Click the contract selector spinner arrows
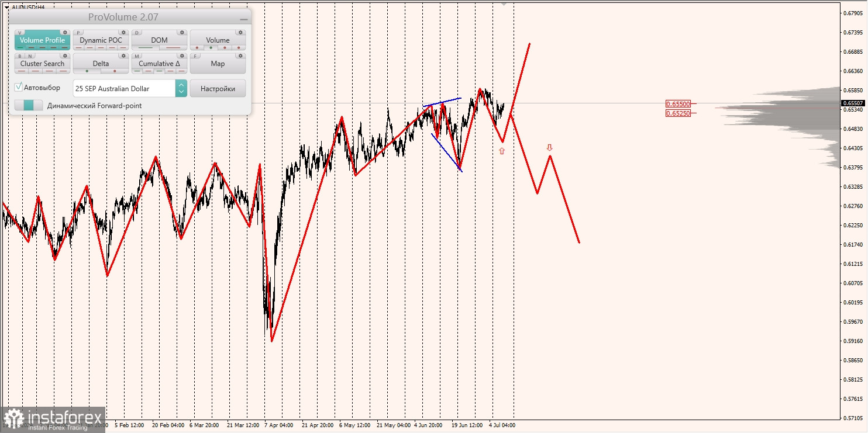This screenshot has width=868, height=433. click(x=181, y=88)
